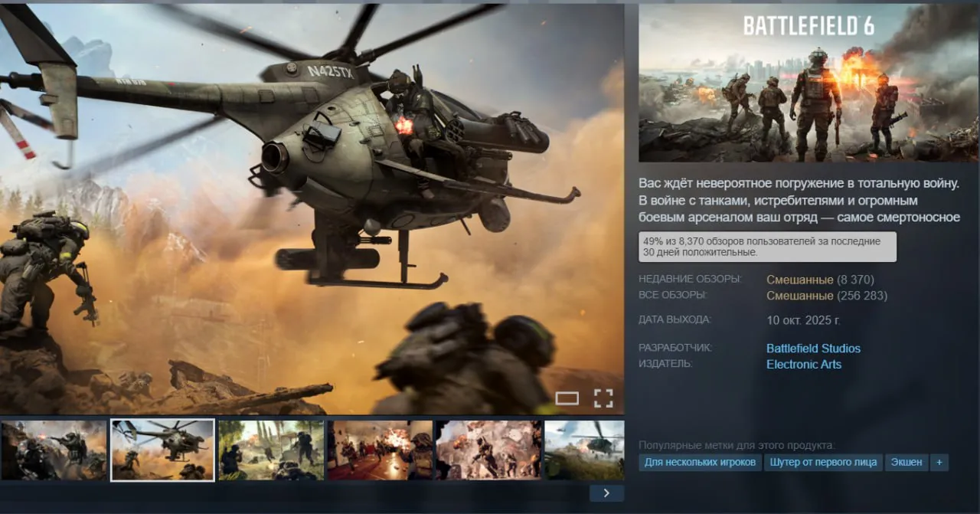The height and width of the screenshot is (514, 980).
Task: Open the fifth thumbnail with rubble fight
Action: click(488, 450)
